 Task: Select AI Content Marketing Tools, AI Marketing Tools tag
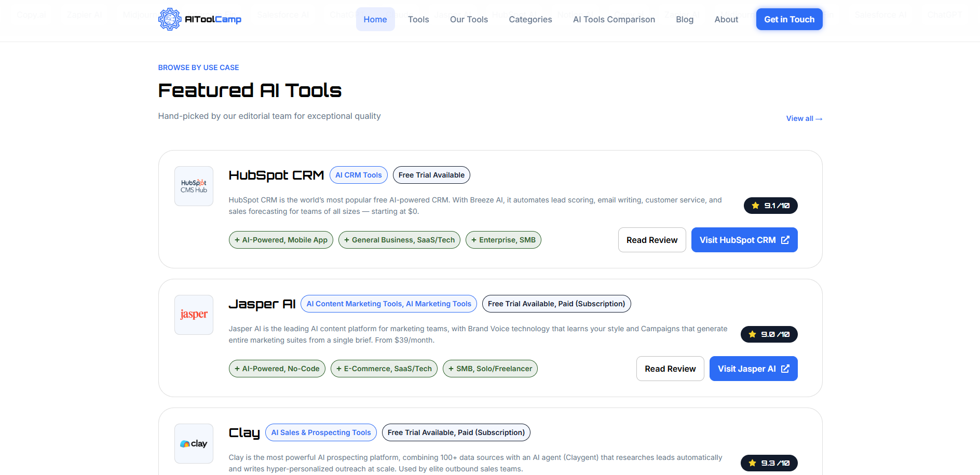click(389, 304)
